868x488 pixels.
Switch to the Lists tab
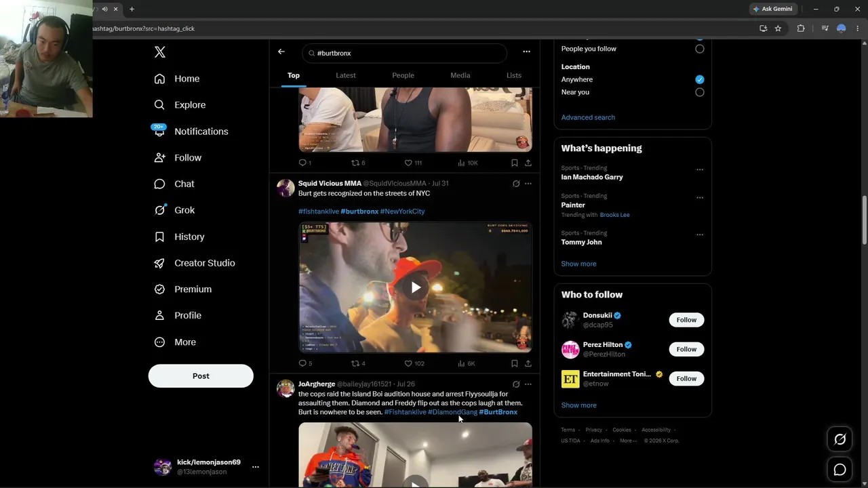coord(514,75)
